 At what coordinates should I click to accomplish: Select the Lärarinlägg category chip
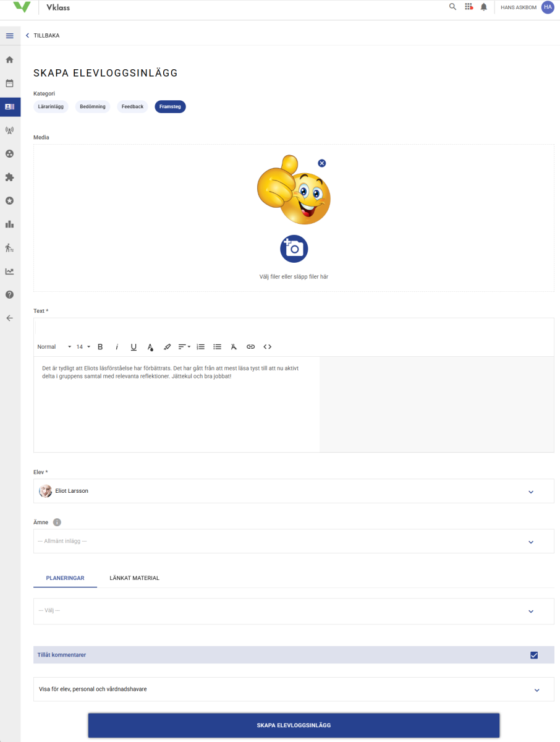point(51,106)
